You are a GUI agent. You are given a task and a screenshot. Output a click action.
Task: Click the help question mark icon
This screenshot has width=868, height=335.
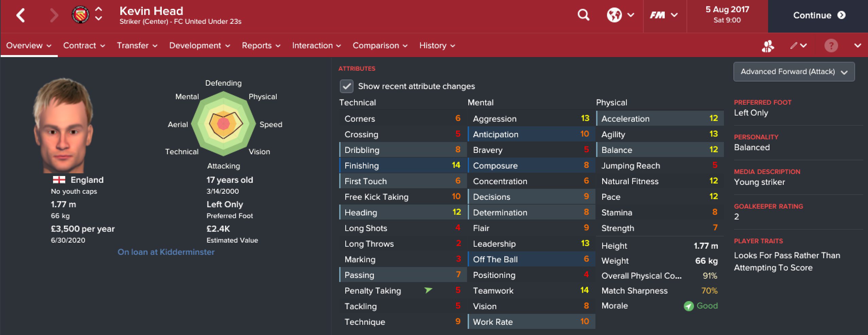(831, 46)
